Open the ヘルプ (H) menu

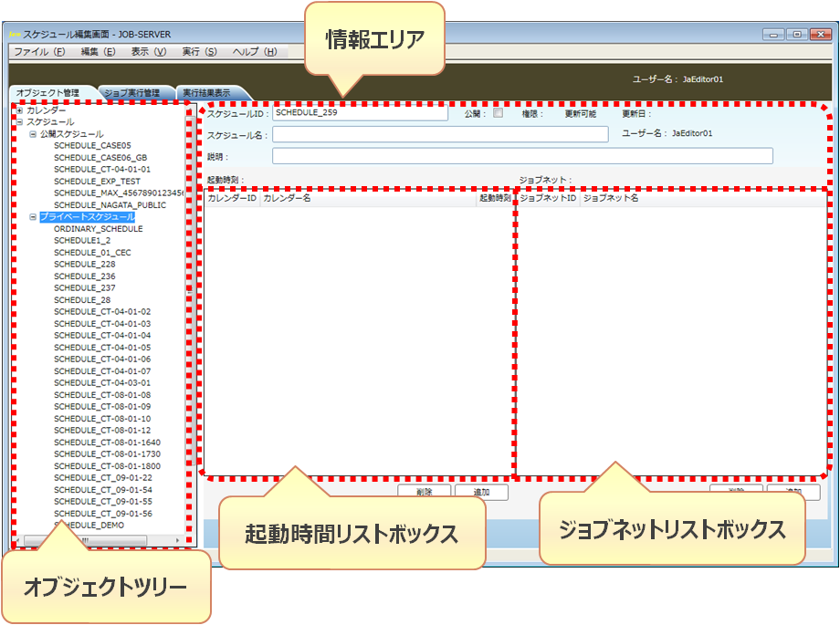255,51
